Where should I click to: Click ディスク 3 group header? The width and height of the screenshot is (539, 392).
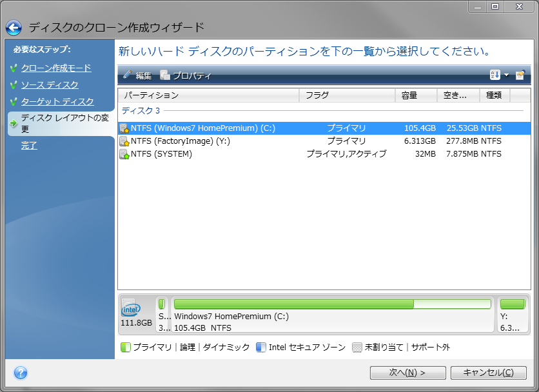tap(141, 111)
